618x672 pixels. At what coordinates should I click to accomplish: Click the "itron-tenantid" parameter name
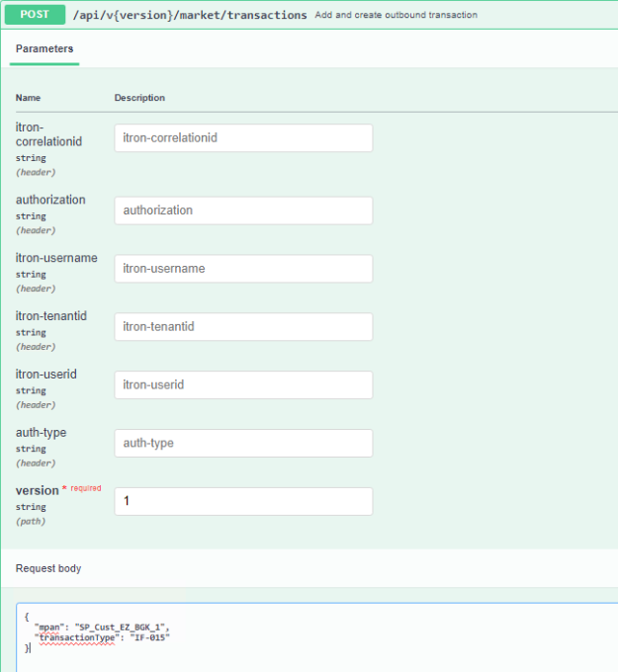51,316
